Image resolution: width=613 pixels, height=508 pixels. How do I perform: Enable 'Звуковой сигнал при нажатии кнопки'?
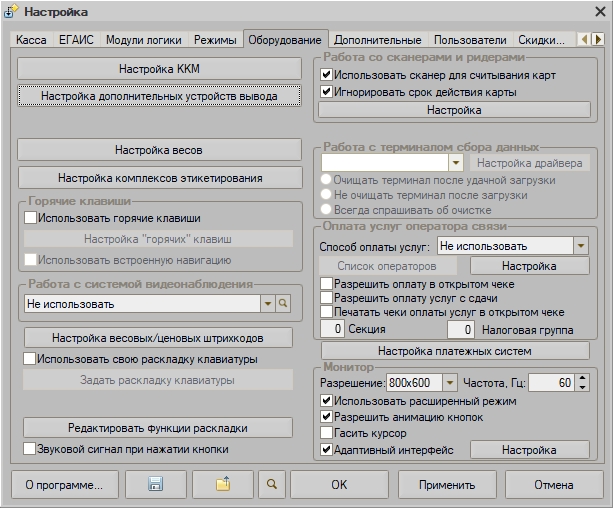(30, 449)
